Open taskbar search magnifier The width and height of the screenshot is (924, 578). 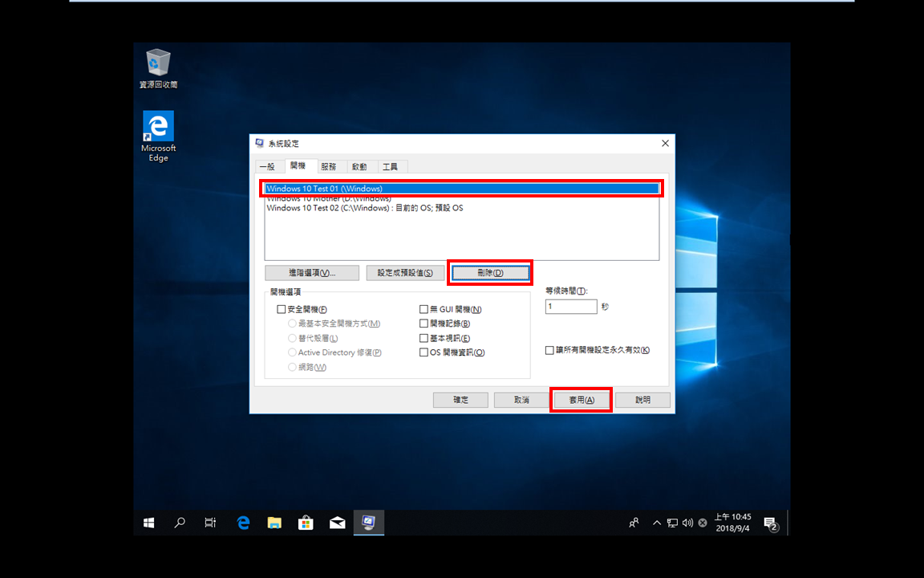pos(180,523)
